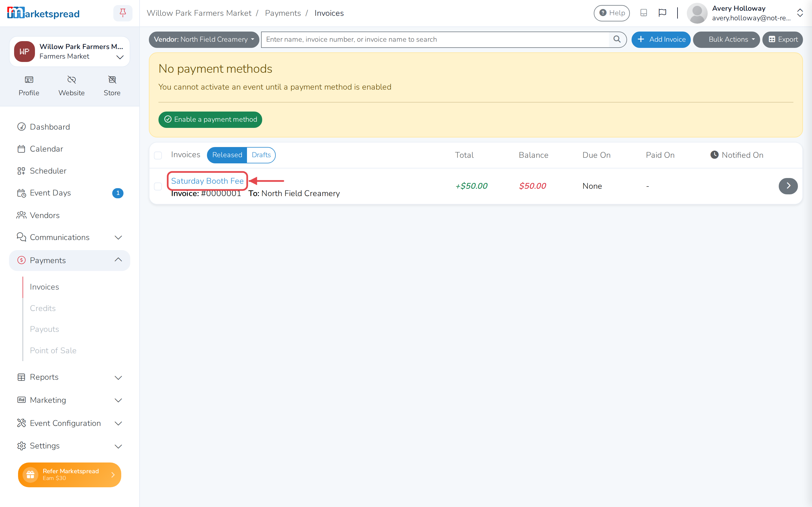Go to Credits in Payments submenu
The image size is (812, 507).
click(43, 308)
